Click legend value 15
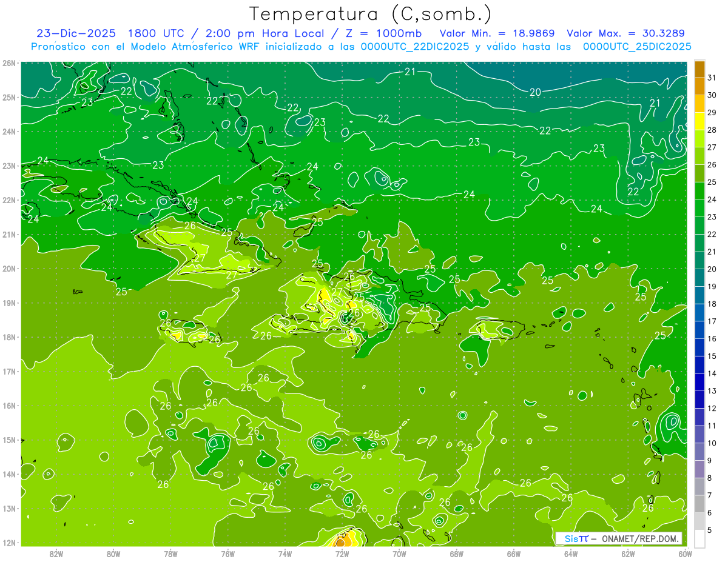Screen dimensions: 728x562 coord(712,356)
